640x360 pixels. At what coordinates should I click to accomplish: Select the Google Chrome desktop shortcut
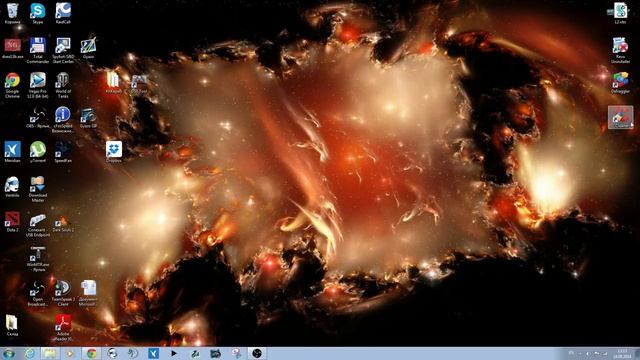pyautogui.click(x=12, y=85)
